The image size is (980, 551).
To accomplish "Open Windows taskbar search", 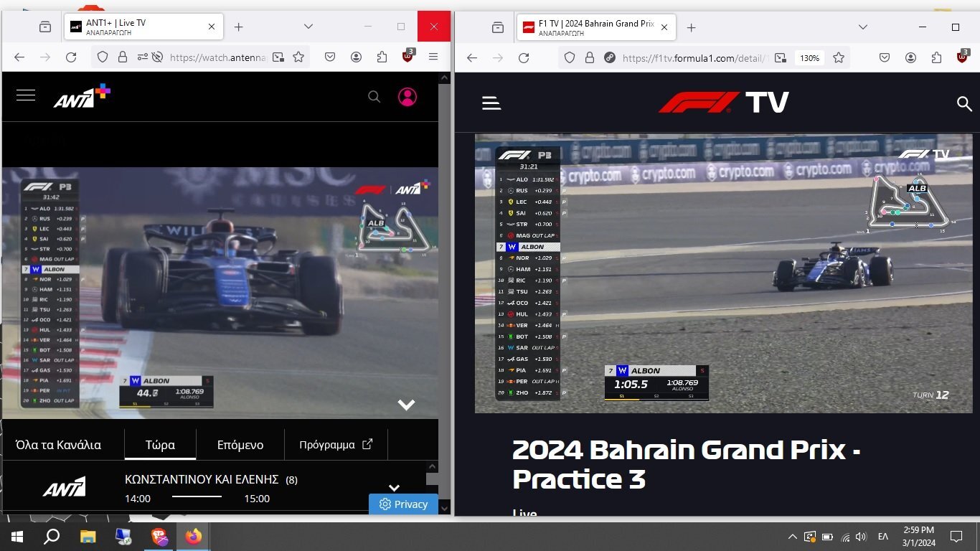I will pyautogui.click(x=52, y=537).
